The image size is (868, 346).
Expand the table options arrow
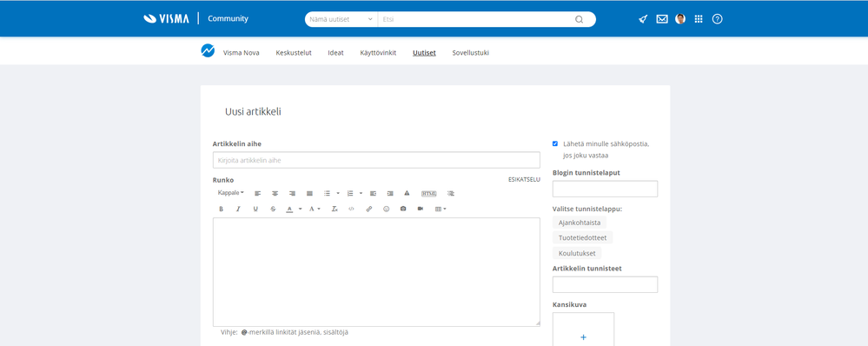coord(445,209)
